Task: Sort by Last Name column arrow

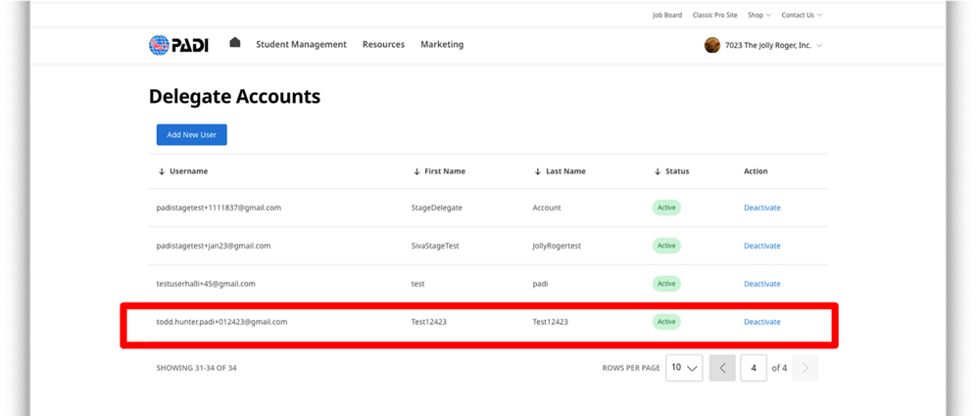Action: click(x=538, y=171)
